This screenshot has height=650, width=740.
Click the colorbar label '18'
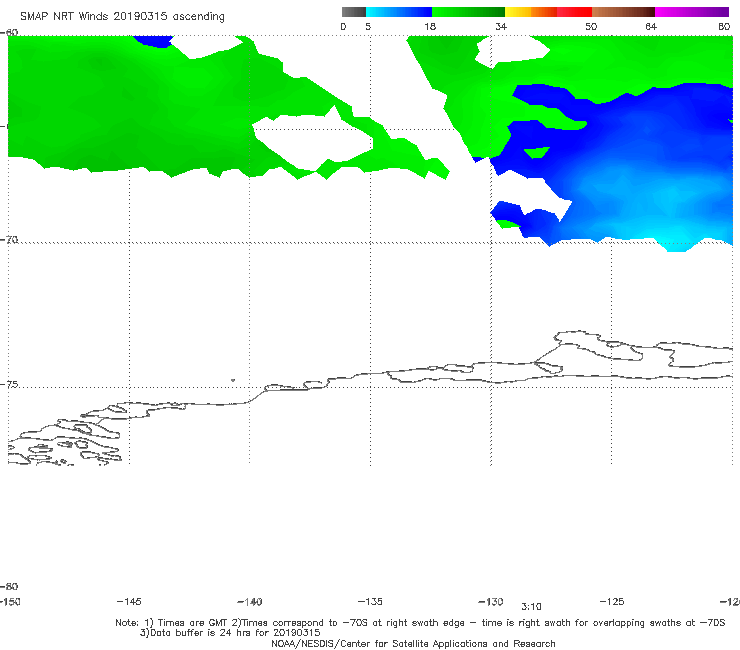click(x=430, y=26)
